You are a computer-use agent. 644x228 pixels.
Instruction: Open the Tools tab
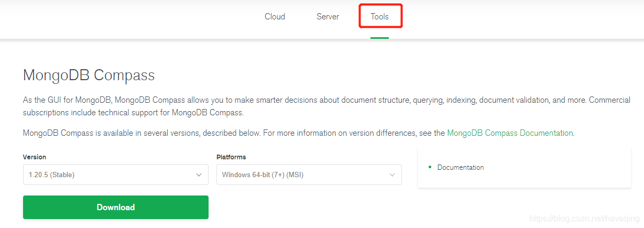pyautogui.click(x=379, y=17)
